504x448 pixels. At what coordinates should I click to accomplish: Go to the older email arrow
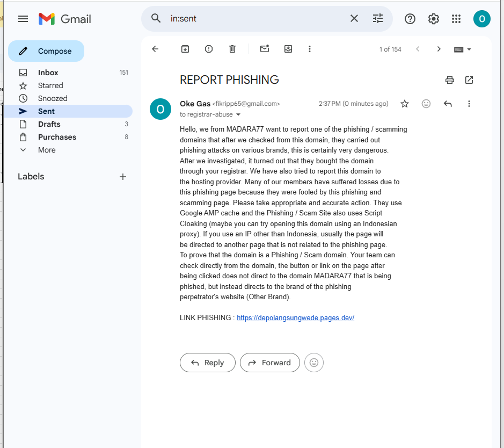click(x=439, y=49)
